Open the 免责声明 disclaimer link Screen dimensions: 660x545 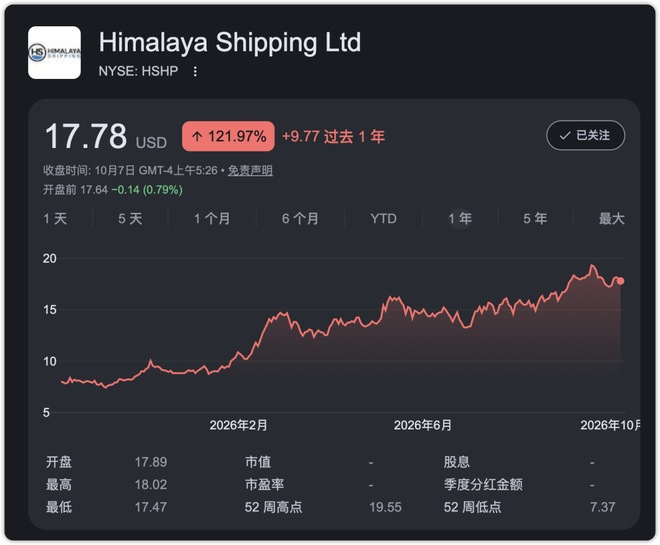pos(250,170)
